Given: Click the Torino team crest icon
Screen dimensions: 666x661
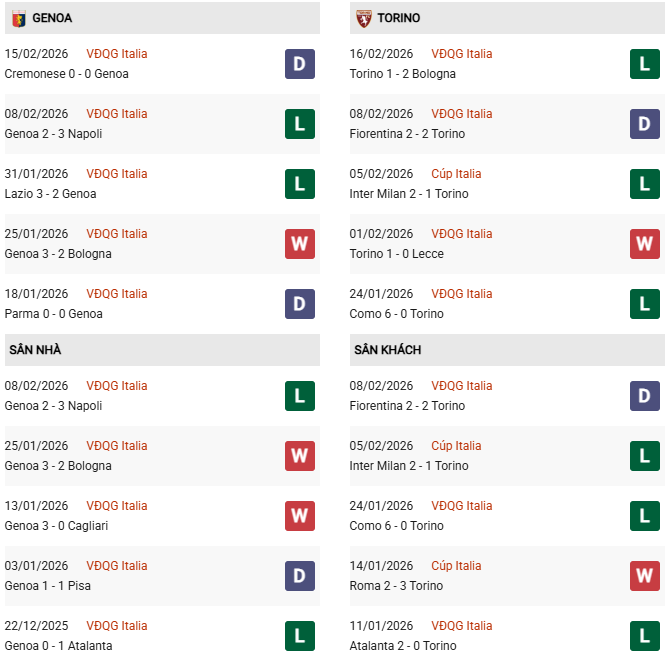Looking at the screenshot, I should [363, 18].
